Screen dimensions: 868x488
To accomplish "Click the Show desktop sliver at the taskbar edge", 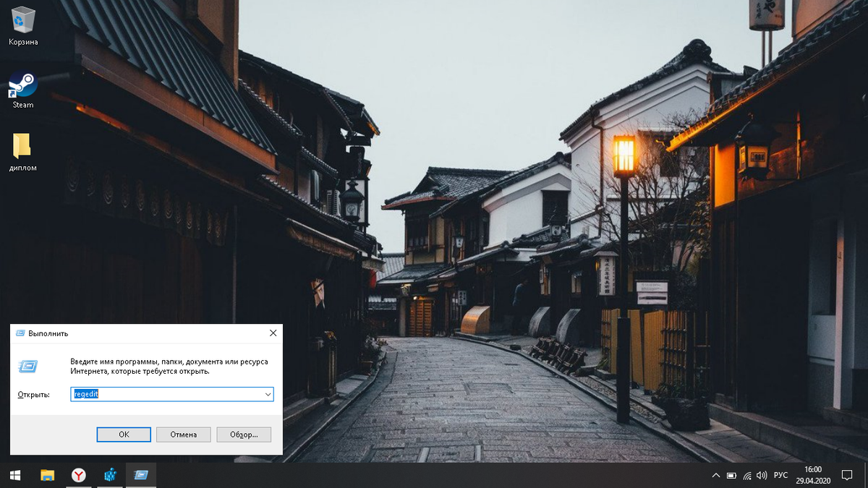I will click(x=866, y=475).
